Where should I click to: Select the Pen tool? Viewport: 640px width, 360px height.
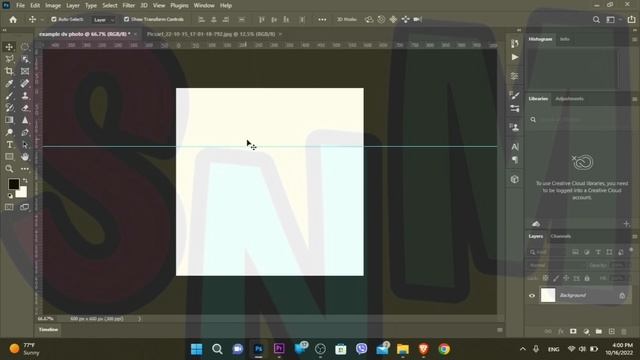[25, 132]
